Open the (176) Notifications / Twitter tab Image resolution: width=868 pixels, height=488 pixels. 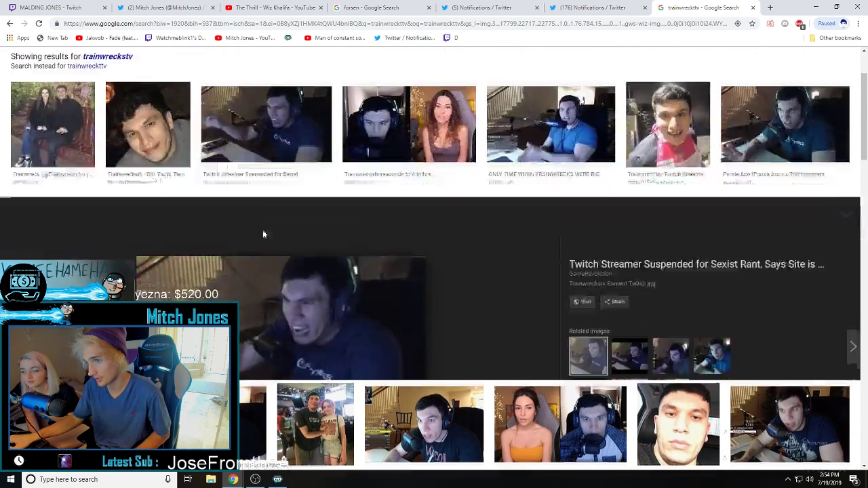(x=597, y=7)
